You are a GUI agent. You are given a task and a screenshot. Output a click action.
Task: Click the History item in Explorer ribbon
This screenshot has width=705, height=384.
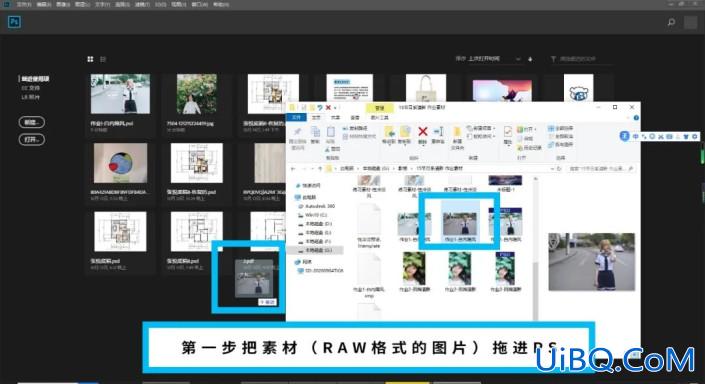click(x=529, y=147)
